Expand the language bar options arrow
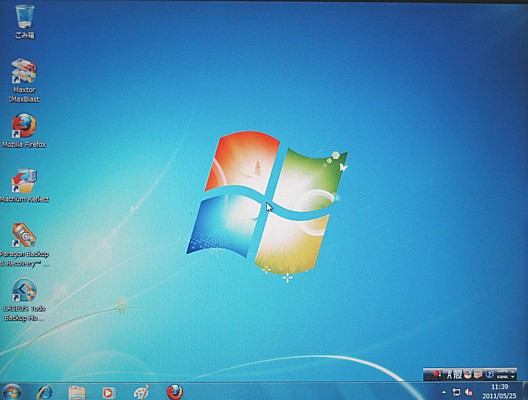The height and width of the screenshot is (400, 528). coord(513,376)
